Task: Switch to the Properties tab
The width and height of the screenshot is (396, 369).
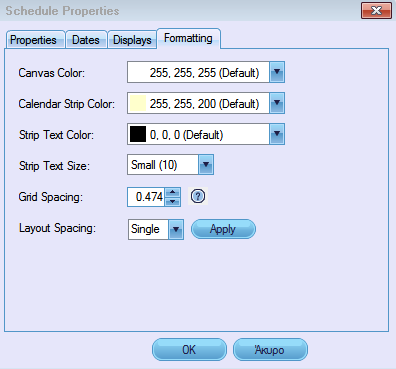Action: 35,40
